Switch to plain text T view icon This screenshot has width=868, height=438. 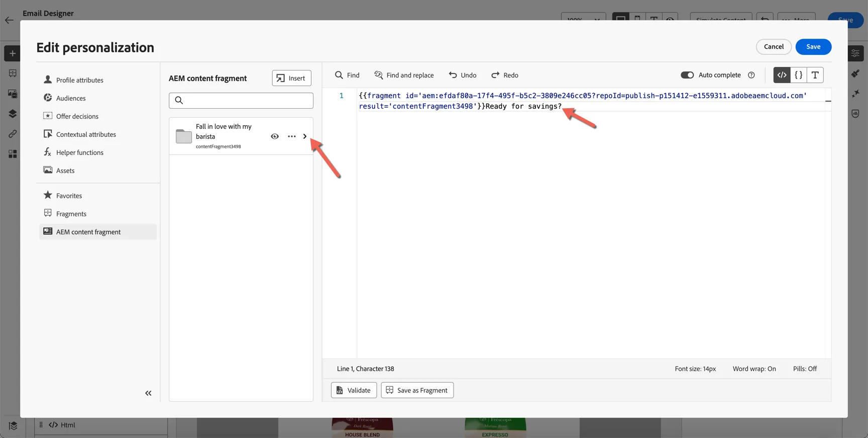pos(815,75)
